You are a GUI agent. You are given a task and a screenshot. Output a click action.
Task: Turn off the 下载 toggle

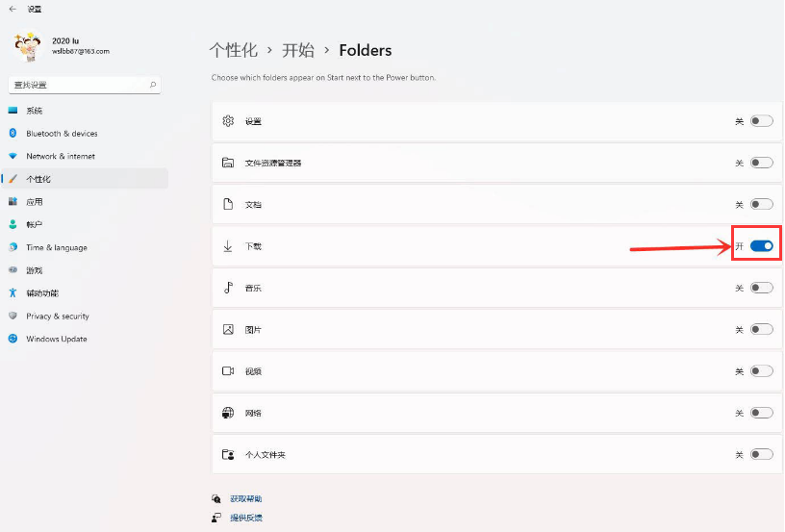pos(762,245)
